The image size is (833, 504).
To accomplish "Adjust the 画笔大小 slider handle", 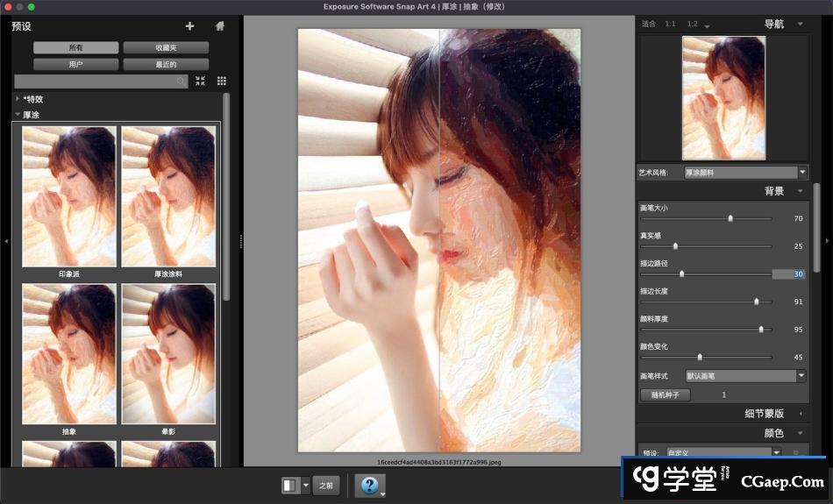I will [730, 218].
